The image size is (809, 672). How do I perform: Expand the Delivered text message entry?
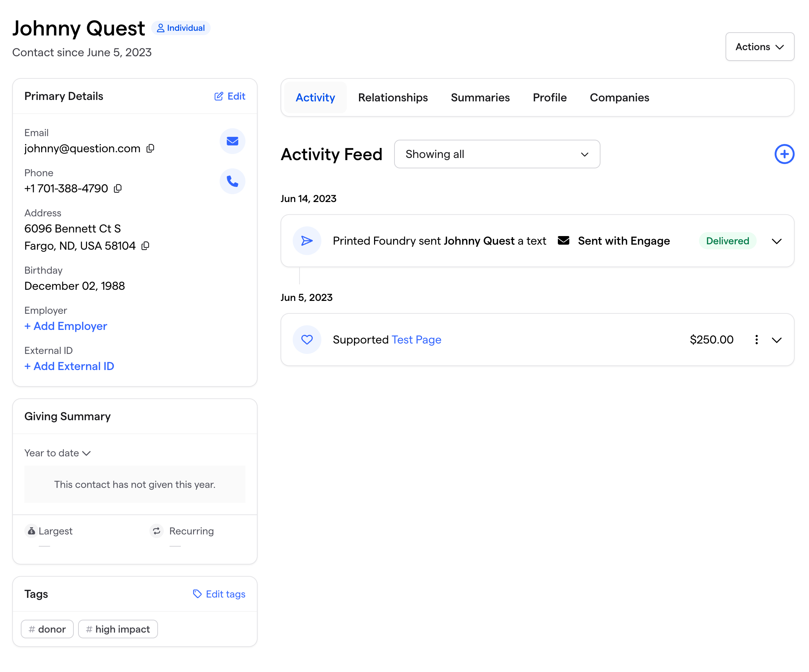pos(776,241)
